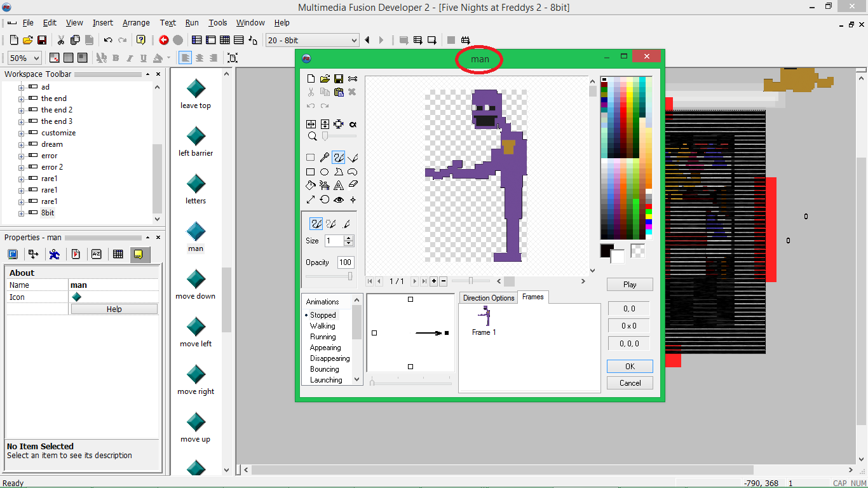
Task: Expand the 'error 2' tree node
Action: pyautogui.click(x=21, y=167)
